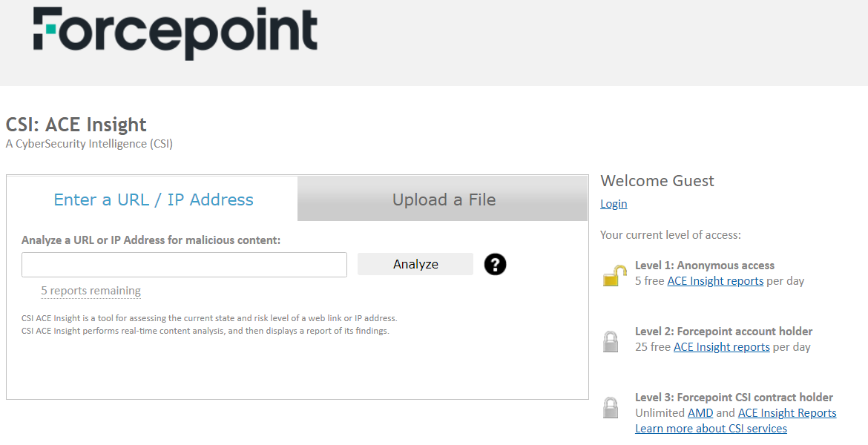Switch to the Upload a File tab

444,200
